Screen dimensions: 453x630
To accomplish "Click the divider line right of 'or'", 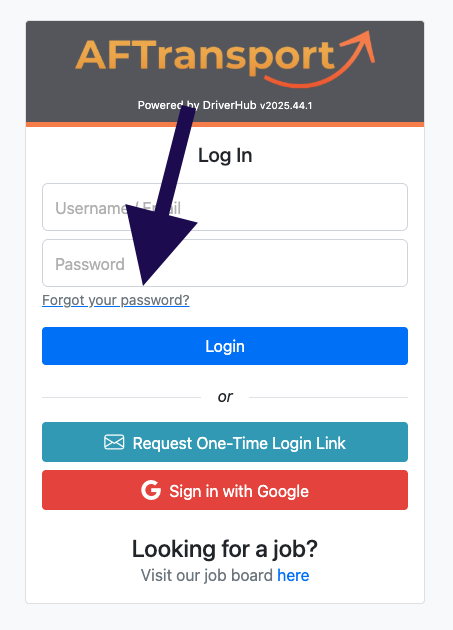I will pyautogui.click(x=328, y=397).
